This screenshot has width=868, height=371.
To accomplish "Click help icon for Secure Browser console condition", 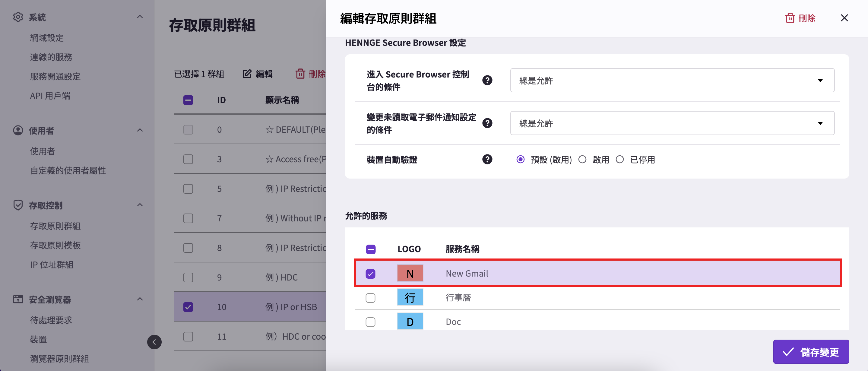I will 487,80.
